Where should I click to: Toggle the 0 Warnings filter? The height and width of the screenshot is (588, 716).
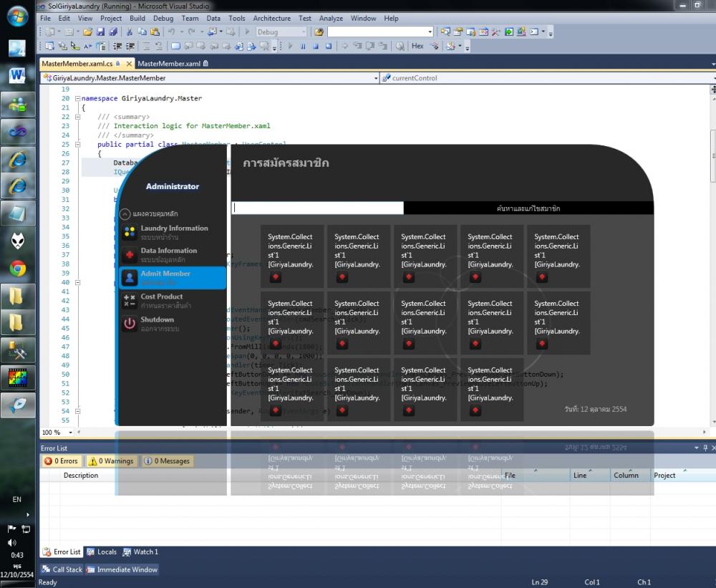(110, 461)
